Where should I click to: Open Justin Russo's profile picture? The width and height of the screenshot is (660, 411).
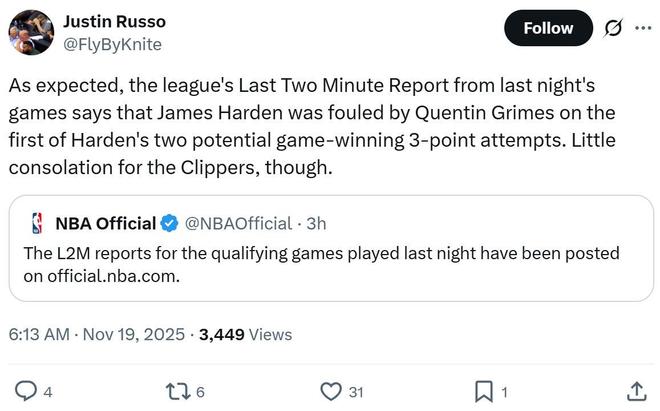point(30,32)
